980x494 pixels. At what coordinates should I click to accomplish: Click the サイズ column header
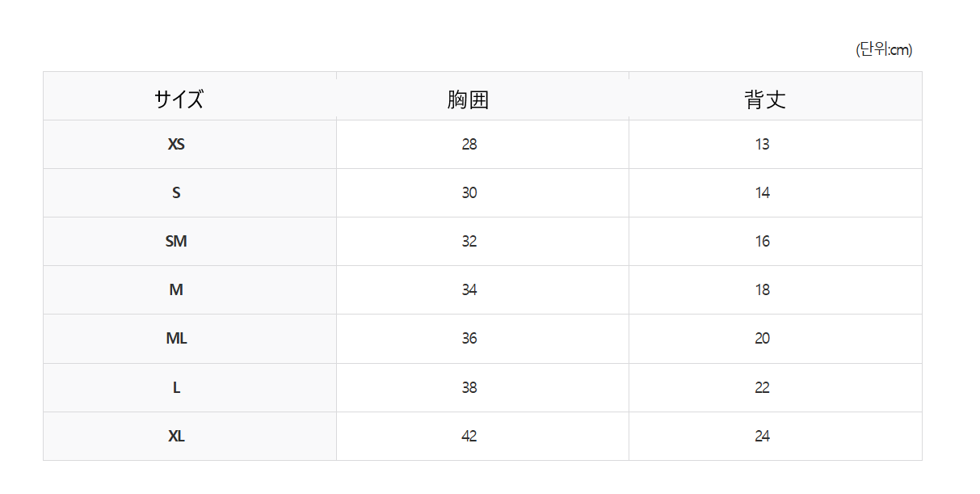[x=179, y=99]
